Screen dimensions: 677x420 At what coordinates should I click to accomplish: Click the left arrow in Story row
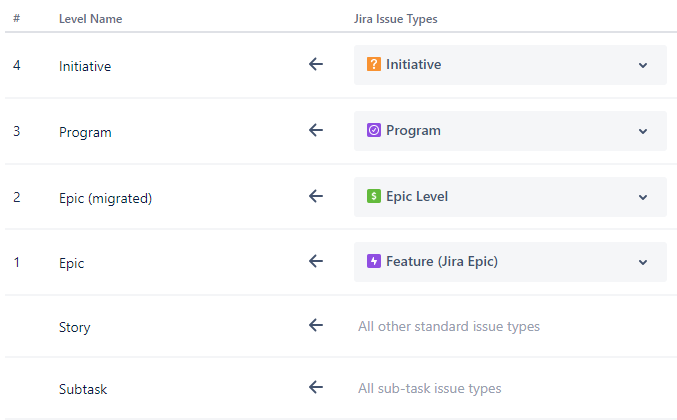tap(316, 325)
